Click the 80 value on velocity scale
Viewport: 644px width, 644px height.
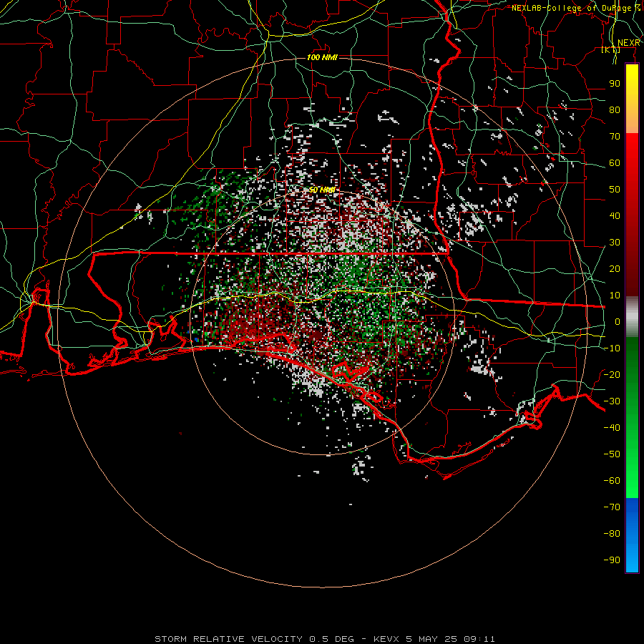[x=615, y=110]
